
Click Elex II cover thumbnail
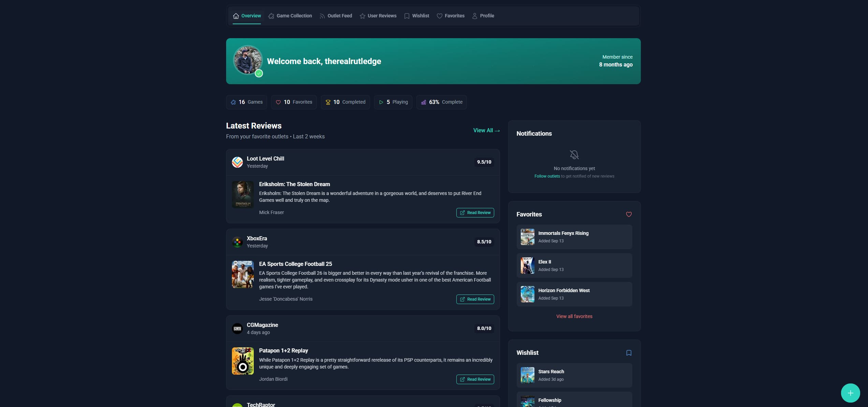coord(527,266)
